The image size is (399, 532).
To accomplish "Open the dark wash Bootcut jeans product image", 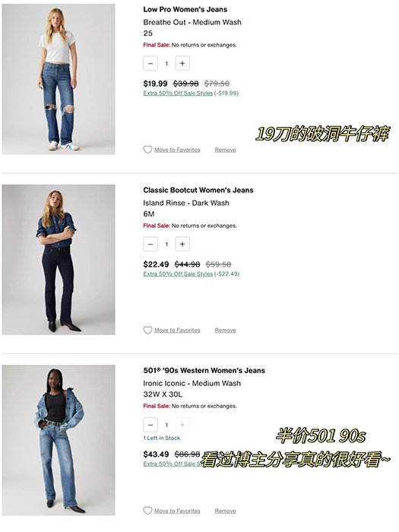I will [x=59, y=260].
